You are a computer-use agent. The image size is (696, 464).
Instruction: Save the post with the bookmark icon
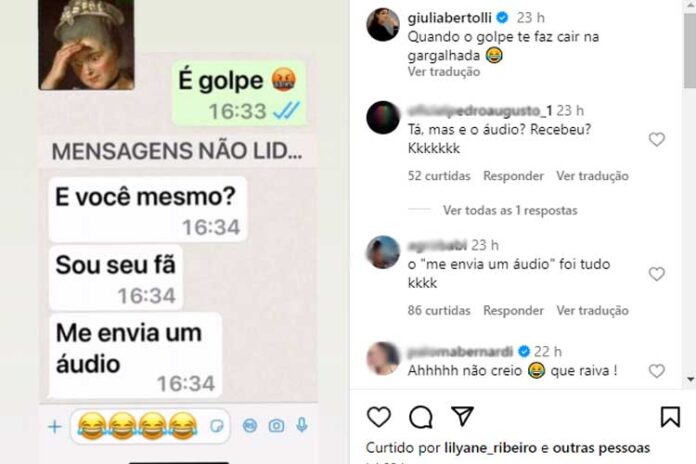670,417
